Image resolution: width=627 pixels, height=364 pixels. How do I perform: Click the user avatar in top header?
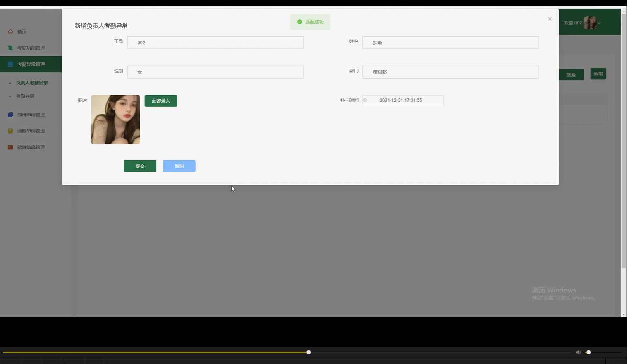(590, 23)
